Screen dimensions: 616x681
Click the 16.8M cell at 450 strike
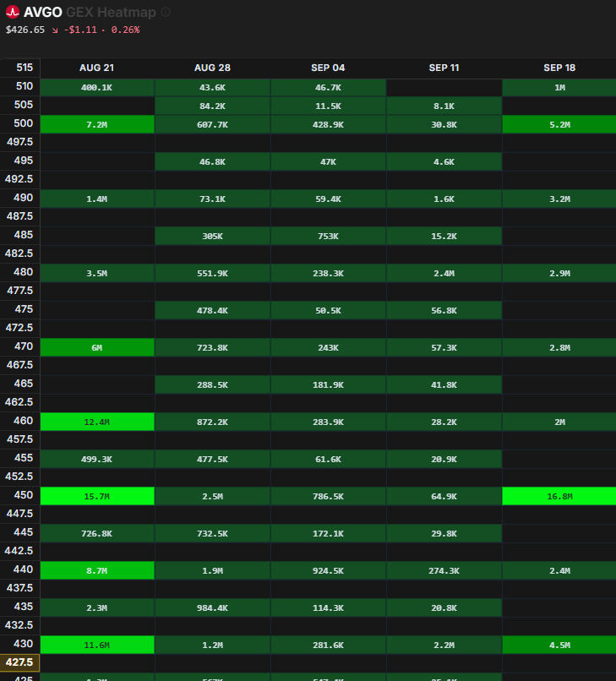pyautogui.click(x=559, y=496)
